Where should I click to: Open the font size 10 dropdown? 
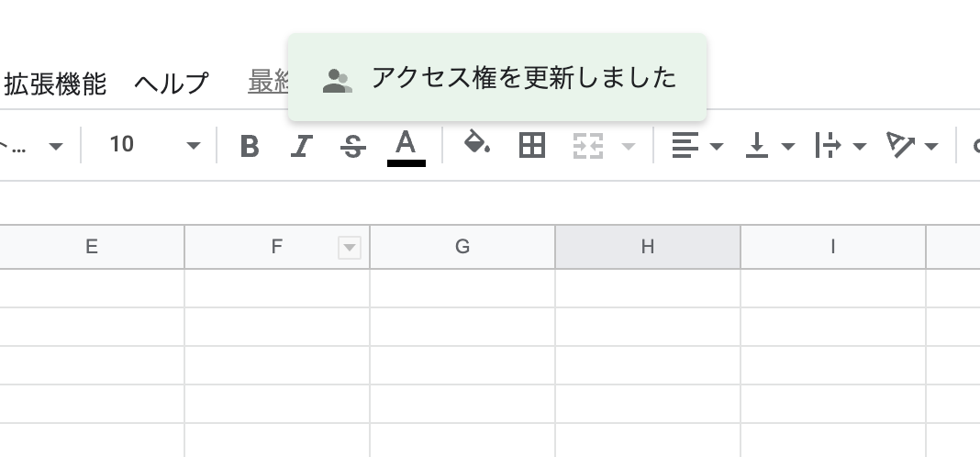pos(154,145)
